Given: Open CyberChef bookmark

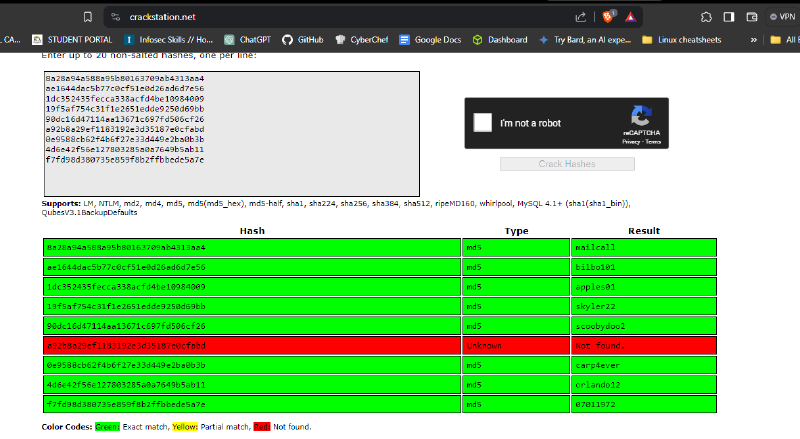Looking at the screenshot, I should [362, 40].
